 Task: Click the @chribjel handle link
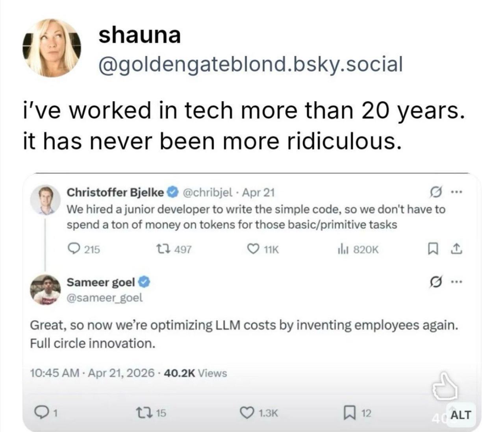[x=208, y=192]
